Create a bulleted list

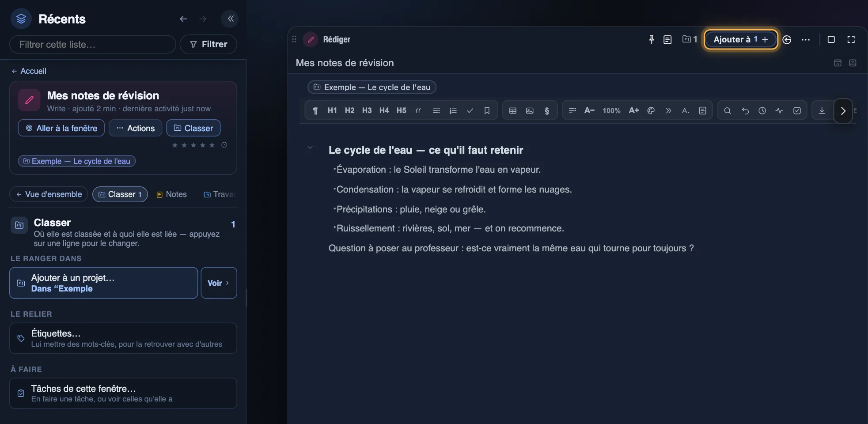click(436, 110)
